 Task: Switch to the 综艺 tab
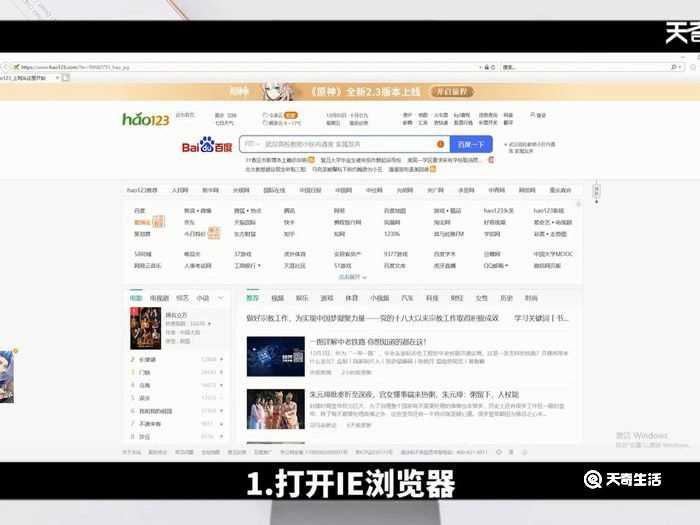183,298
